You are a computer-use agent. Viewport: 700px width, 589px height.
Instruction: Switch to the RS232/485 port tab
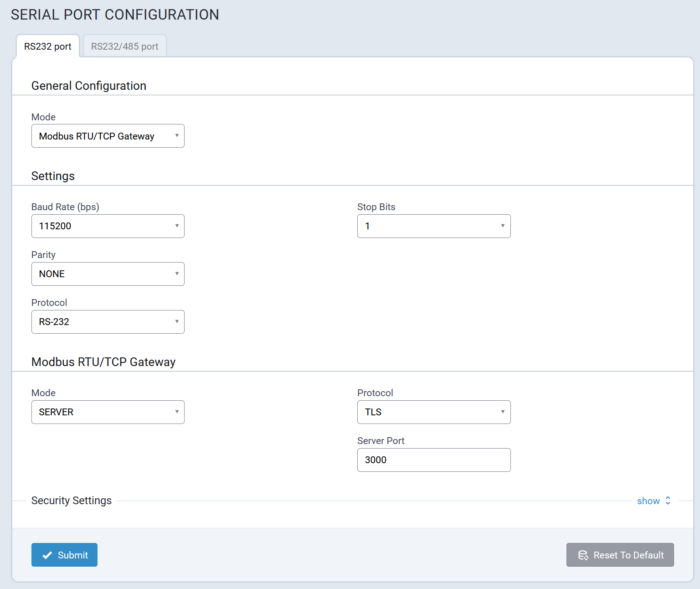pos(124,46)
